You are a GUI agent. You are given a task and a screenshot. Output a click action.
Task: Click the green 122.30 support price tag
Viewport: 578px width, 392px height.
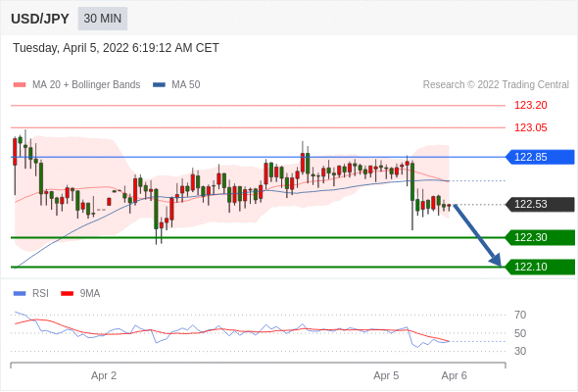coord(540,237)
